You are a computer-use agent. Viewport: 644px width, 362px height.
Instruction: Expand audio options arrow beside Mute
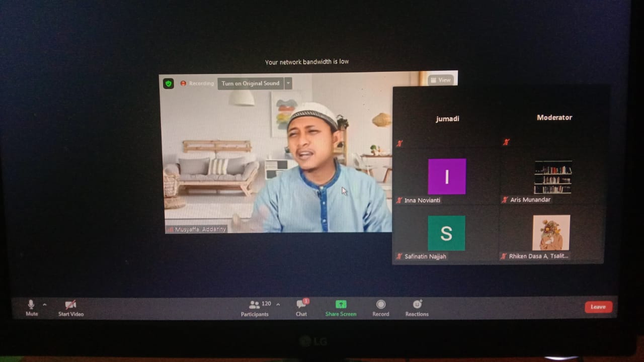point(44,305)
